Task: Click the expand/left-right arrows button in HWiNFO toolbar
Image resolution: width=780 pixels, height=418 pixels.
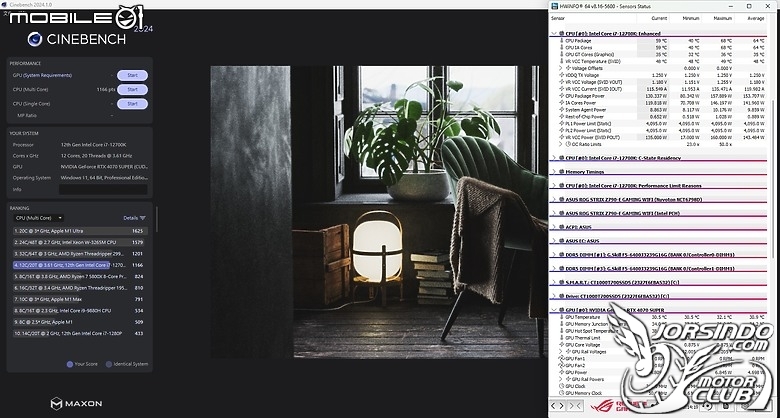Action: 557,406
